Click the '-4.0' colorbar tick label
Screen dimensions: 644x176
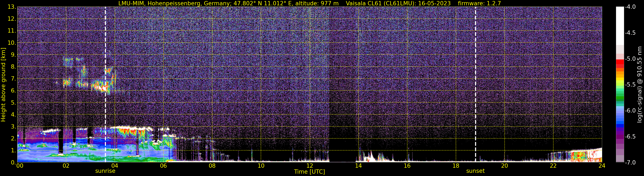coord(631,7)
